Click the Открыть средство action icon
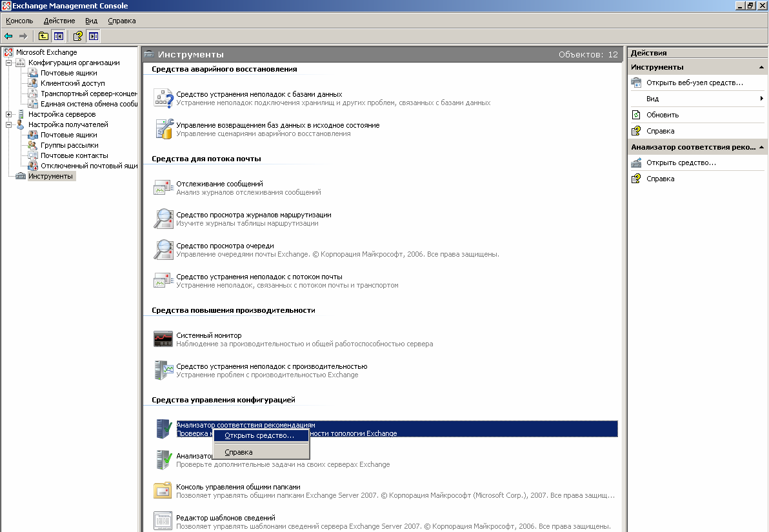Viewport: 769px width, 532px height. [x=636, y=163]
